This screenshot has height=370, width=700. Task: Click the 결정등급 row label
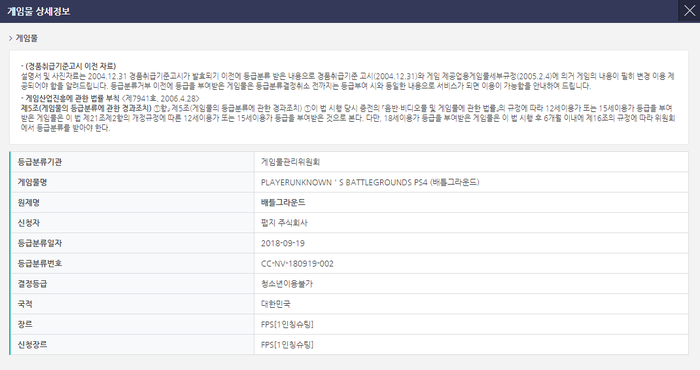[32, 284]
